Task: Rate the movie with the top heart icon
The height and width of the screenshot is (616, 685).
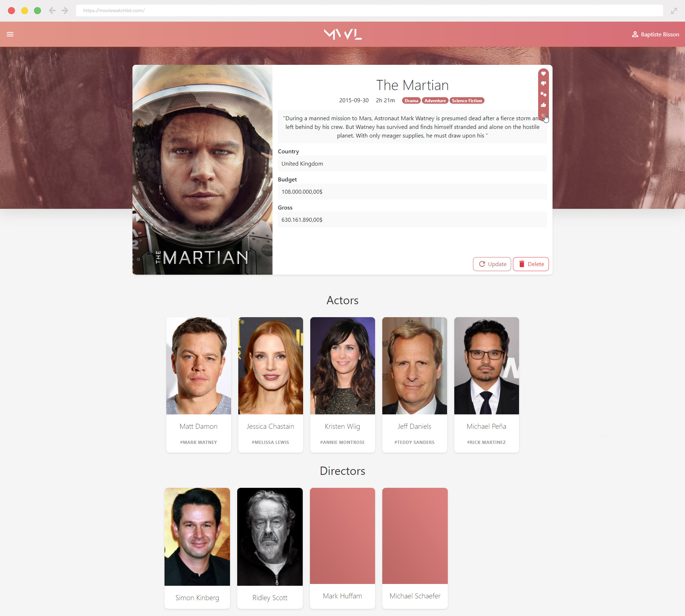Action: pyautogui.click(x=544, y=73)
